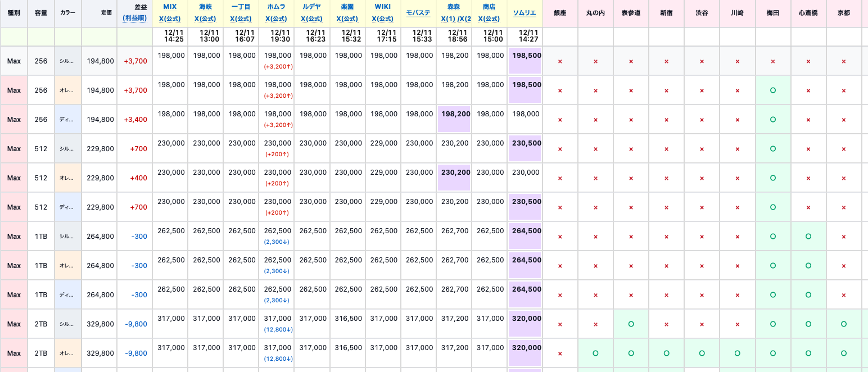
Task: Click the green circle under 表参道 for 2TB シル row
Action: click(631, 324)
